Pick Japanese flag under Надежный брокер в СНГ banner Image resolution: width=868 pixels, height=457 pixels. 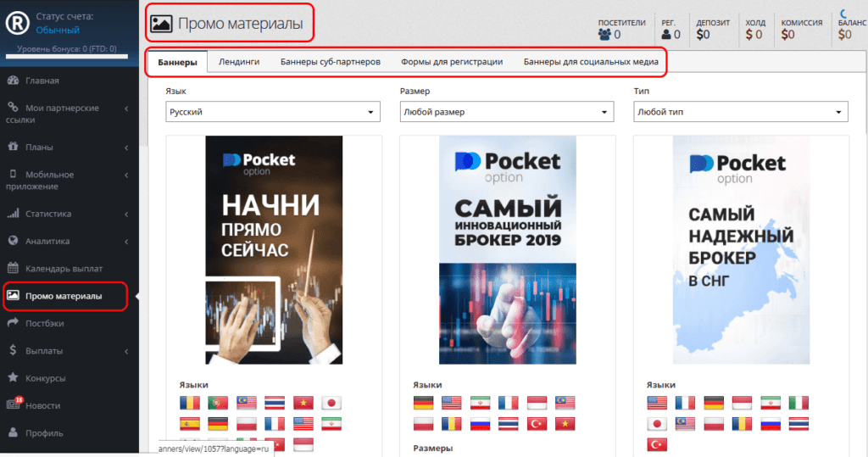point(657,424)
